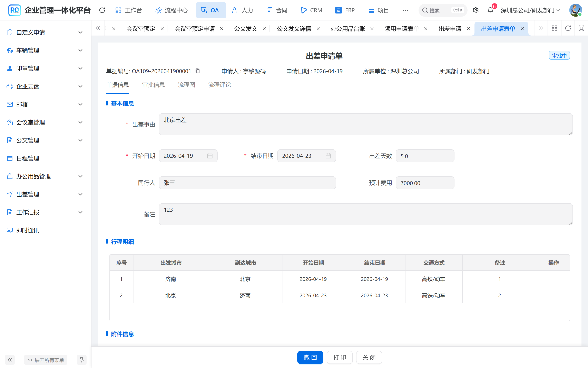Click the 预计费用 field showing 7000.00
This screenshot has width=588, height=368.
pyautogui.click(x=425, y=183)
